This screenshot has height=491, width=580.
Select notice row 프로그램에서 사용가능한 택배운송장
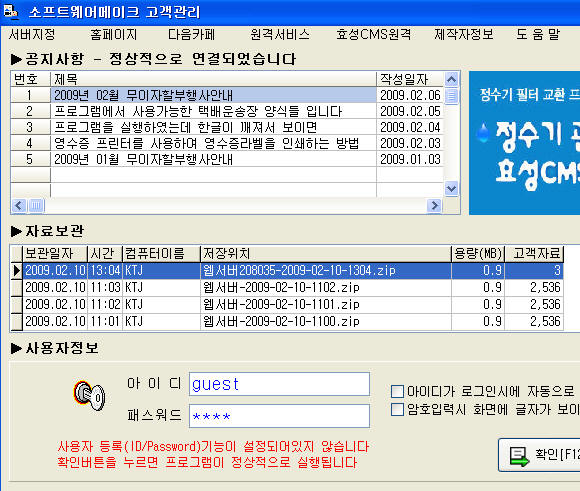click(227, 111)
